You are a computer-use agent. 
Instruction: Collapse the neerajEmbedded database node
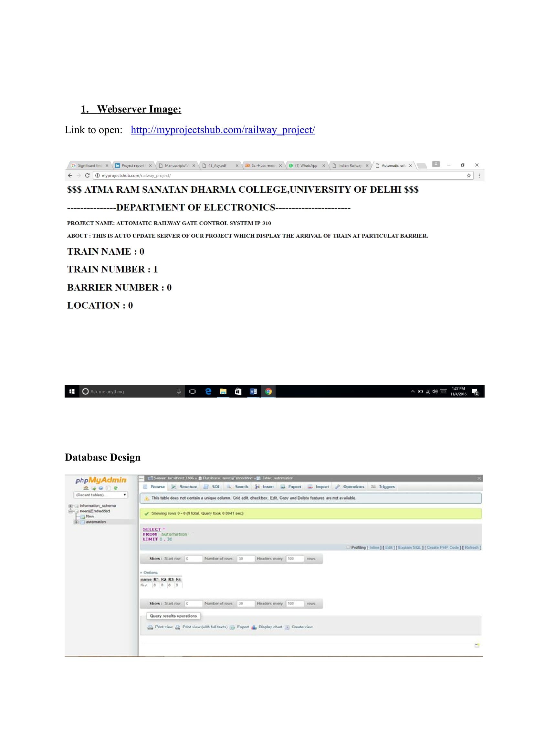(70, 511)
